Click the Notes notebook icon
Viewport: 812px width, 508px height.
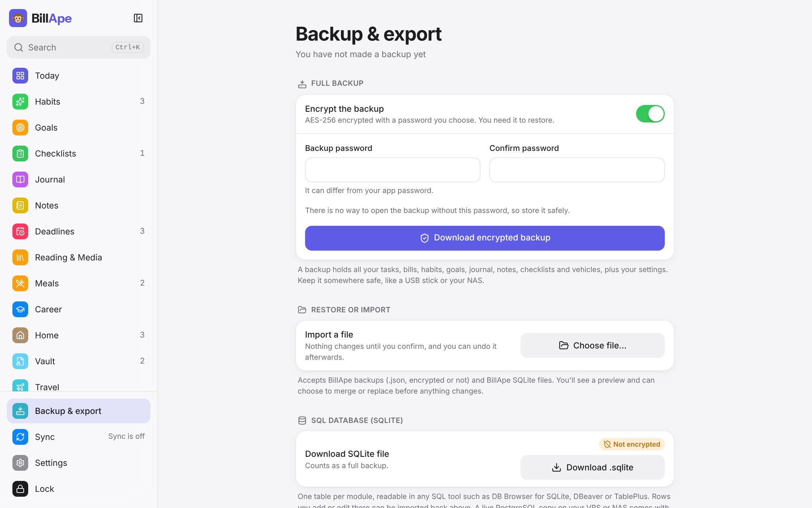[20, 205]
